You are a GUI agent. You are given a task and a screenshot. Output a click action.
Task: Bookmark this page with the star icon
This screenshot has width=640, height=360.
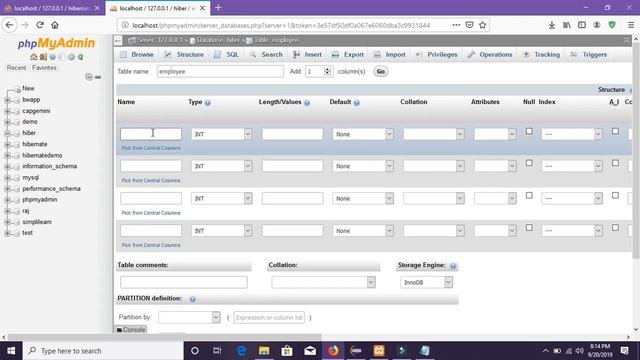pyautogui.click(x=482, y=25)
